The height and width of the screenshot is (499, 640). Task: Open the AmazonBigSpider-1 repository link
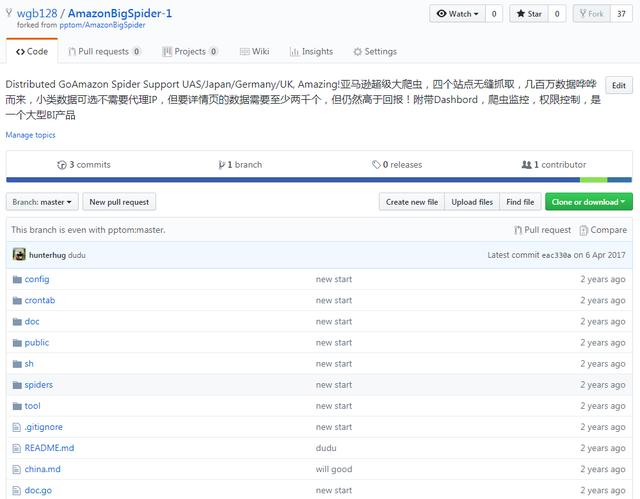(120, 13)
